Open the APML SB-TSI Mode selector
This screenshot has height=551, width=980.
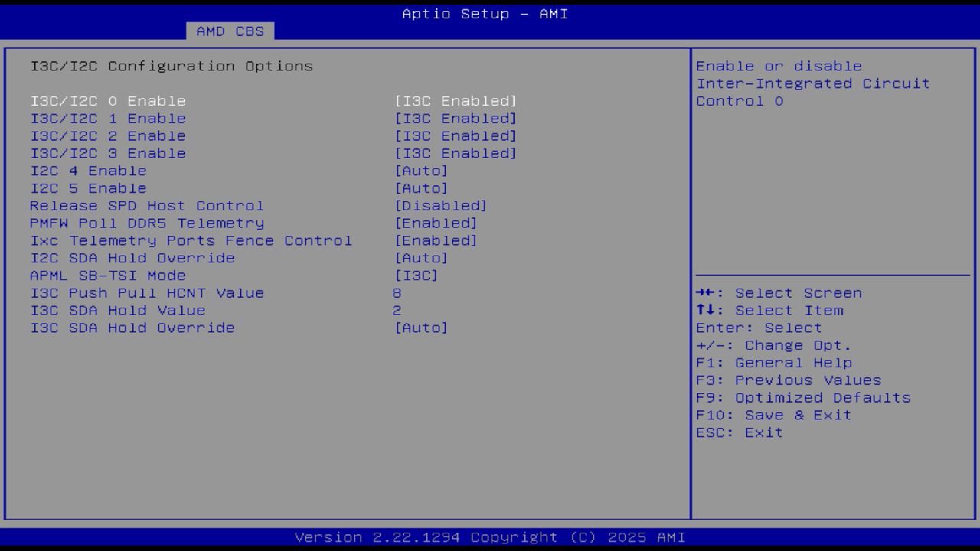(x=107, y=275)
